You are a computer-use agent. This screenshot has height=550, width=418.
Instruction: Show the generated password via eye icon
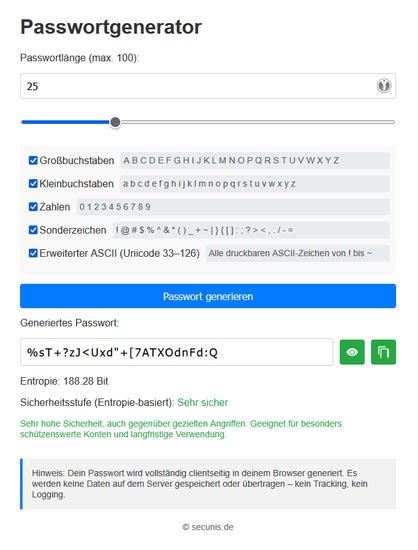click(352, 352)
